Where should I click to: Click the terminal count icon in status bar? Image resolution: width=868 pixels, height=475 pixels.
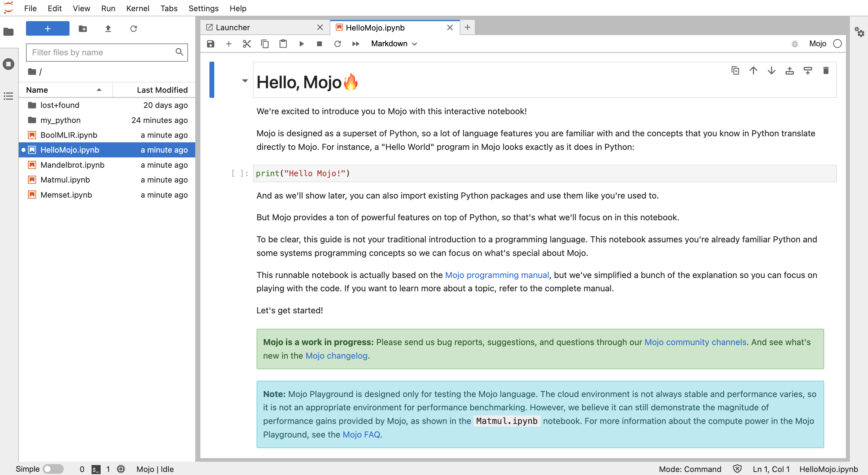pyautogui.click(x=96, y=469)
